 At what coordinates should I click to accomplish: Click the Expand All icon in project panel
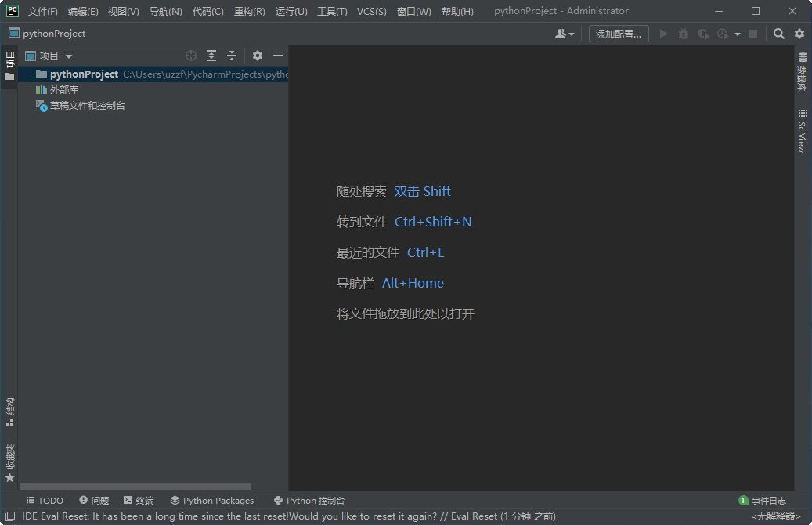click(x=211, y=56)
